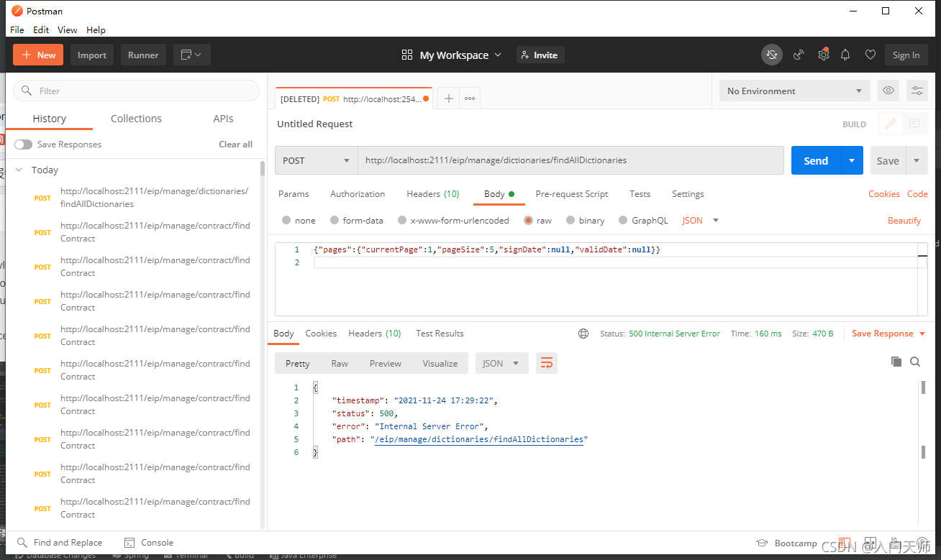Open the Console panel
This screenshot has height=560, width=941.
(x=149, y=543)
